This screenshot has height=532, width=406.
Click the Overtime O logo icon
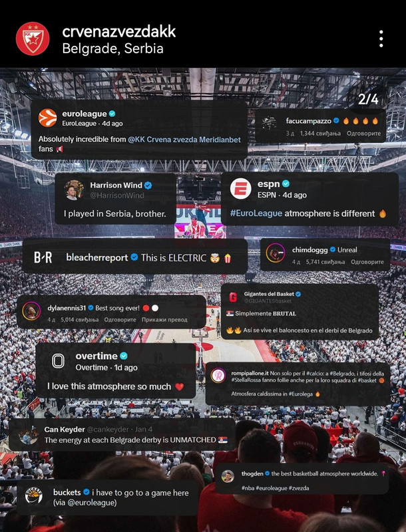58,361
